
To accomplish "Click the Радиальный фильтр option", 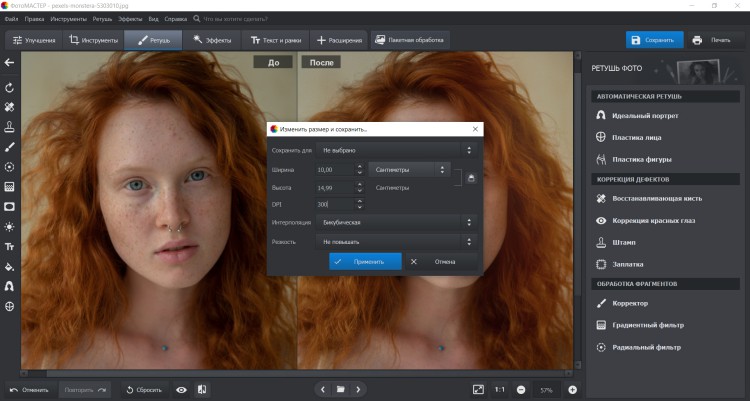I will click(646, 347).
